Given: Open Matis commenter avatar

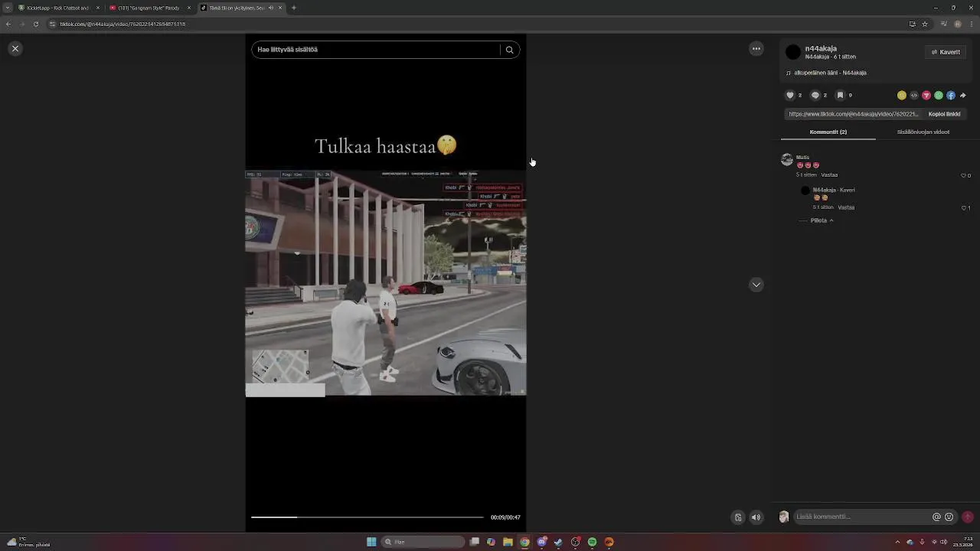Looking at the screenshot, I should (787, 159).
